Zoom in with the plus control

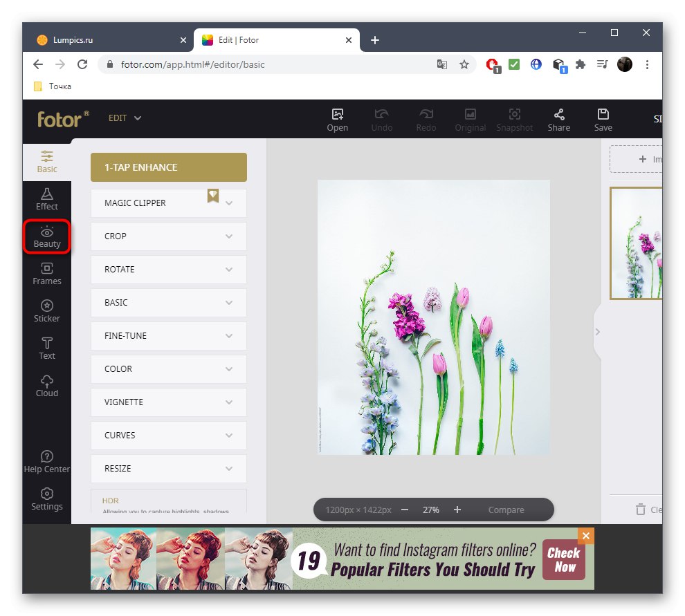pos(457,510)
